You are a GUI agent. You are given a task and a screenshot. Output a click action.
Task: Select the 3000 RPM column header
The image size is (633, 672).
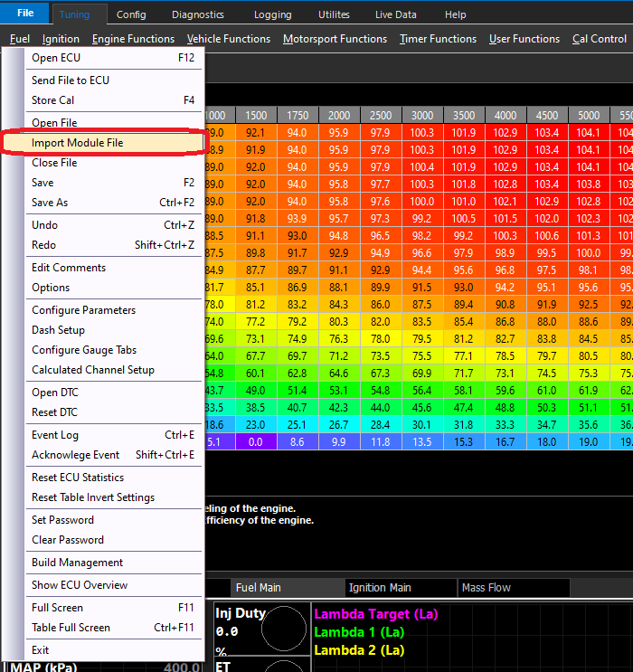point(422,115)
